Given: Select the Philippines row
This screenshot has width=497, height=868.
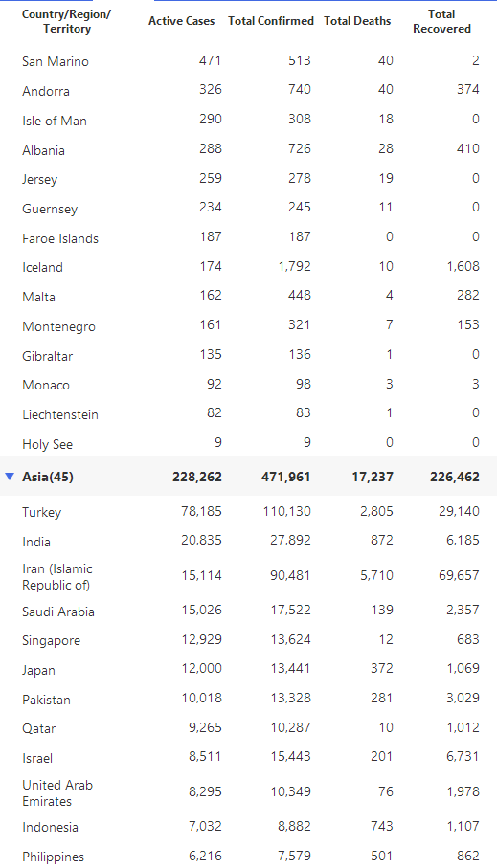Looking at the screenshot, I should (x=248, y=856).
